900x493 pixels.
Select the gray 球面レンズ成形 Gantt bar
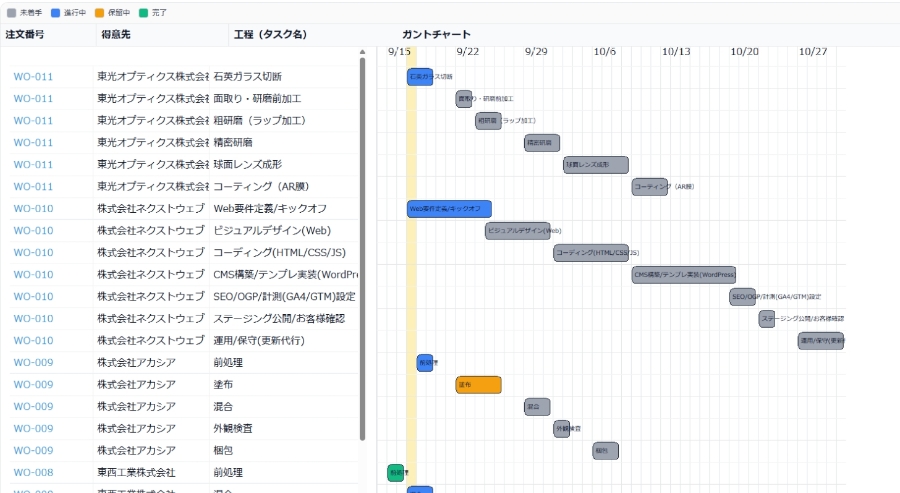[x=595, y=165]
